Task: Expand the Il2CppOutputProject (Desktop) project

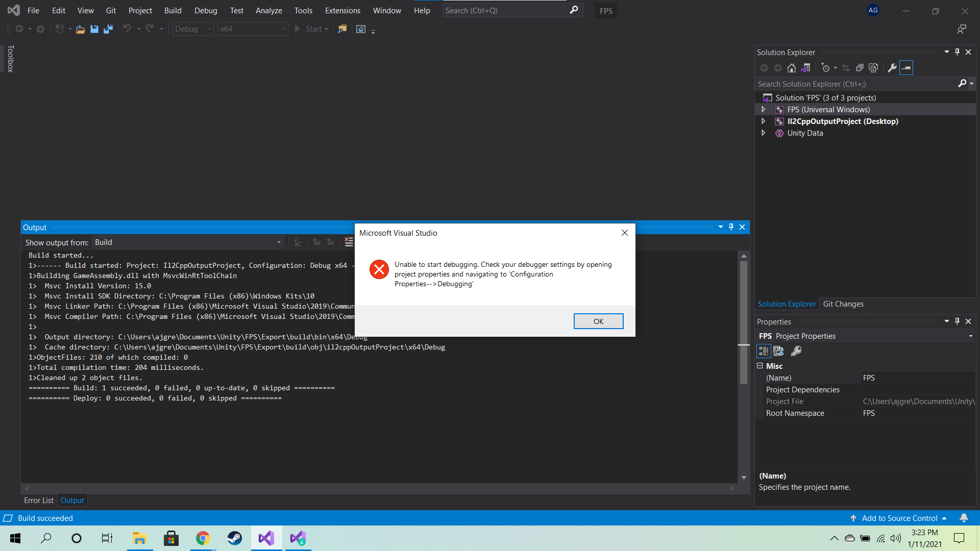Action: [763, 121]
